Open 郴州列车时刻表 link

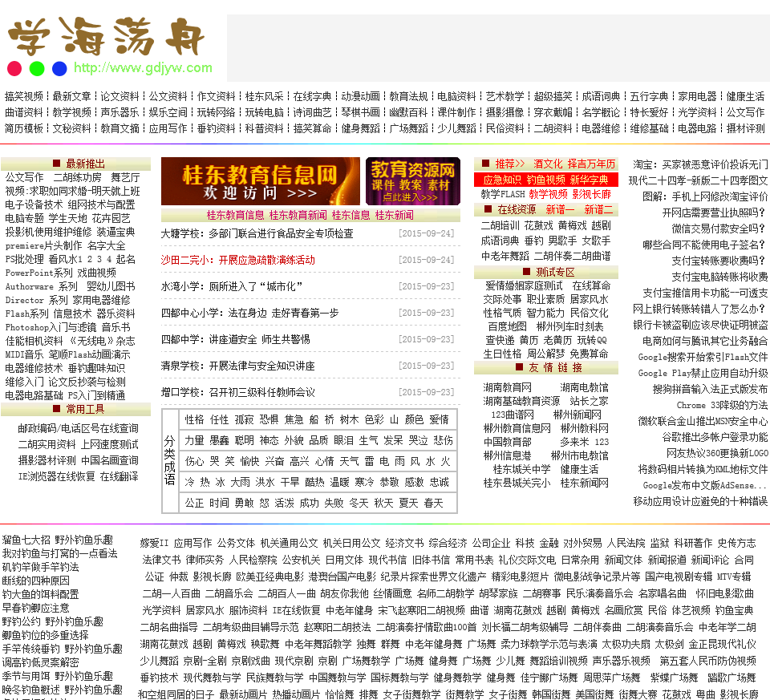(x=569, y=326)
